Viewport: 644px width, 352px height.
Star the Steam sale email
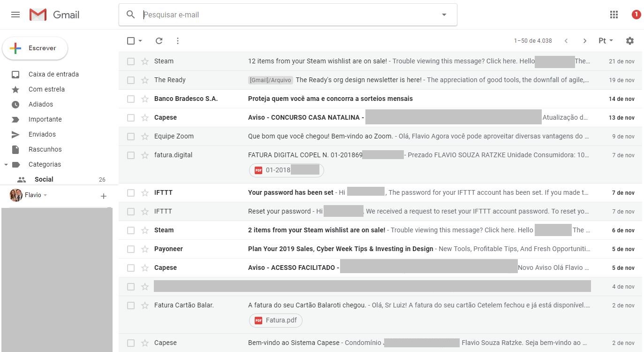(x=144, y=61)
